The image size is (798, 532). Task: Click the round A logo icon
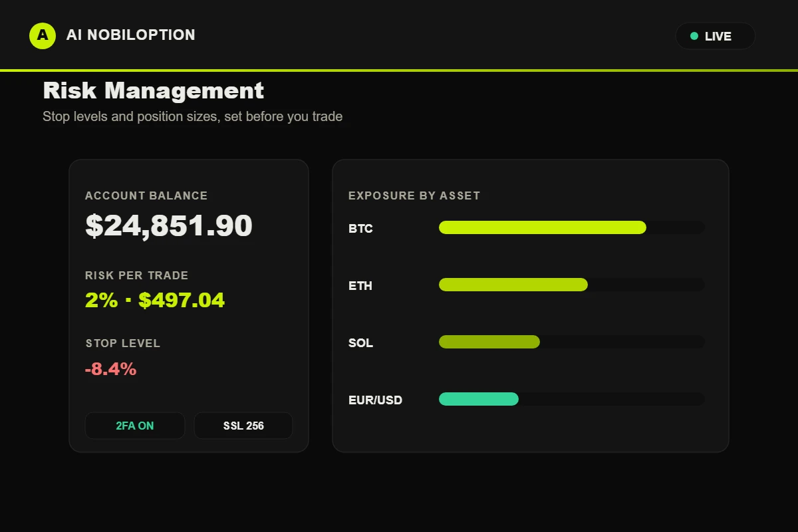(43, 35)
